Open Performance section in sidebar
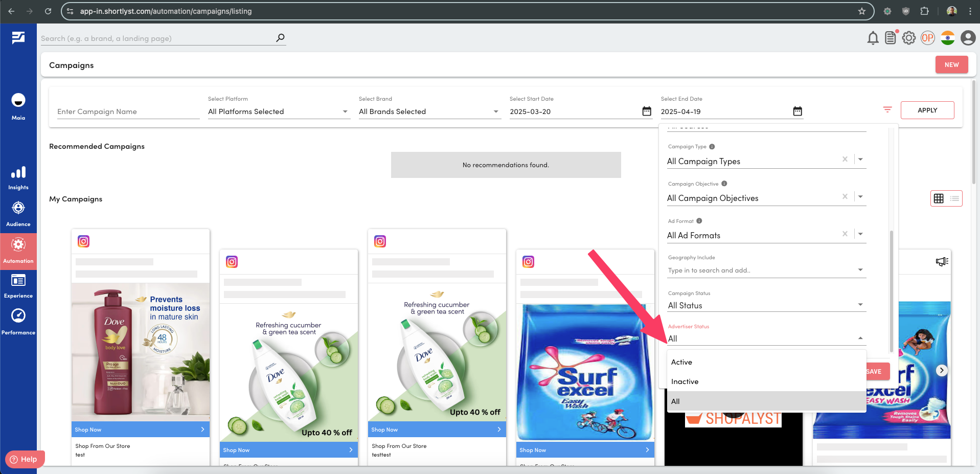Screen dimensions: 980x474 pyautogui.click(x=18, y=321)
